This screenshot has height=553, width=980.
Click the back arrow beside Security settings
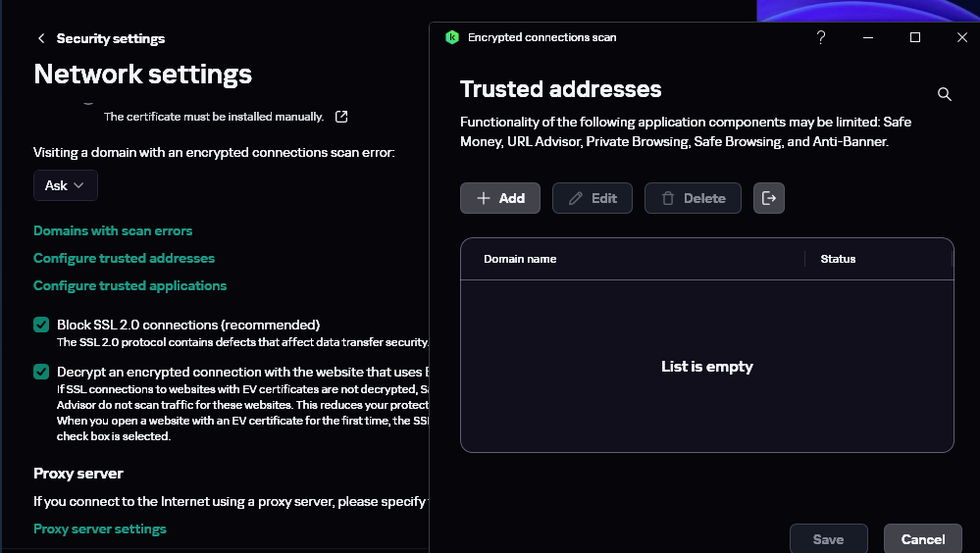41,38
